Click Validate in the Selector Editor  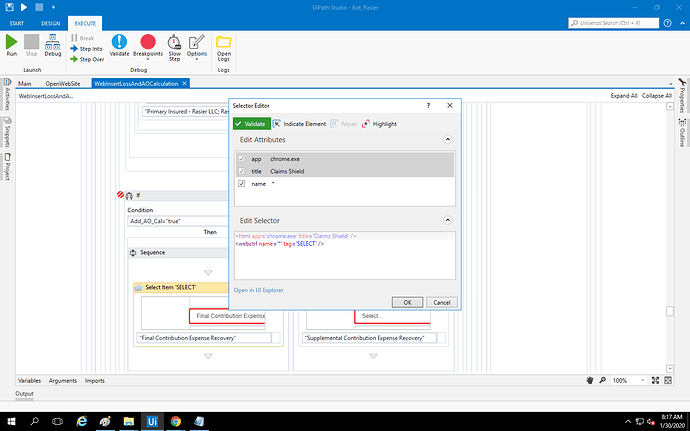tap(252, 124)
